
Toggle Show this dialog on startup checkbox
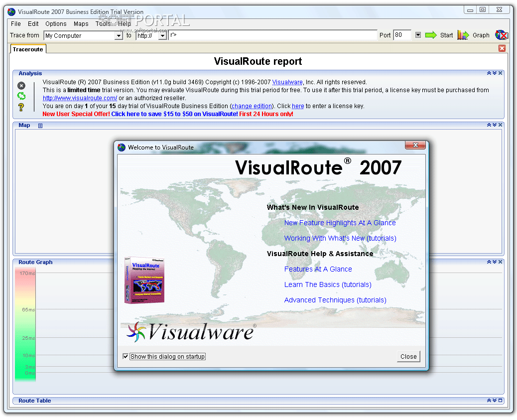[x=126, y=356]
